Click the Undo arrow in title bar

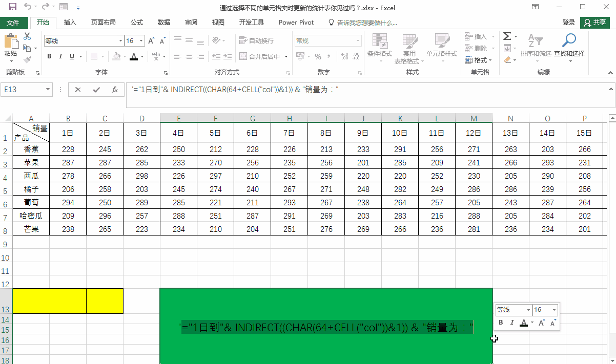click(28, 7)
